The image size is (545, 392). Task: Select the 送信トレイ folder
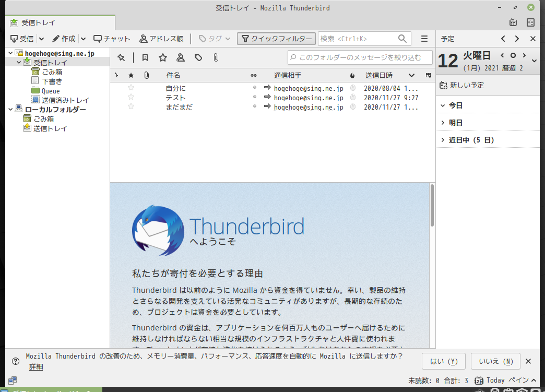point(45,128)
